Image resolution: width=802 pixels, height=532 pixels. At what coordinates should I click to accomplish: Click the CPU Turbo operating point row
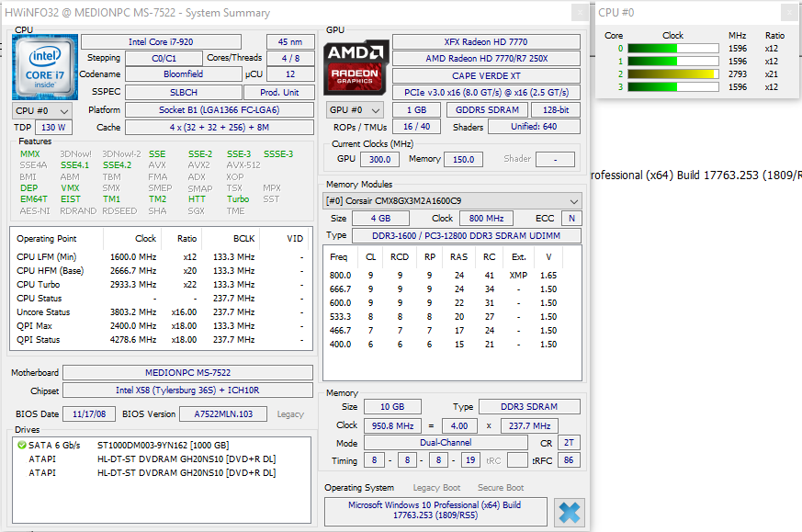[161, 285]
